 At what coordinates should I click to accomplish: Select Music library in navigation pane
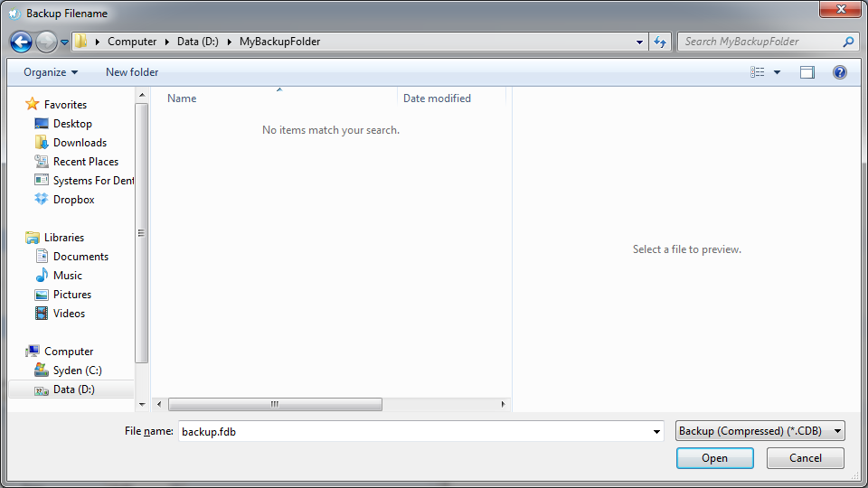(67, 276)
